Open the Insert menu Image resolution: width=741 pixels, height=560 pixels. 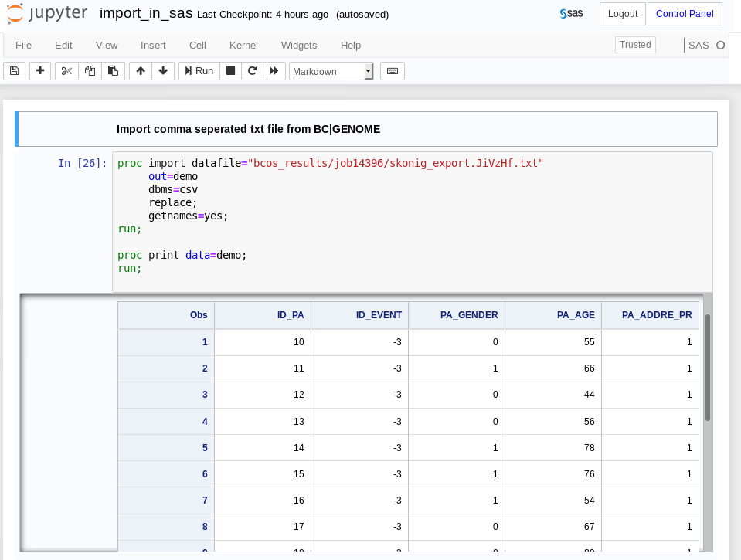coord(153,46)
